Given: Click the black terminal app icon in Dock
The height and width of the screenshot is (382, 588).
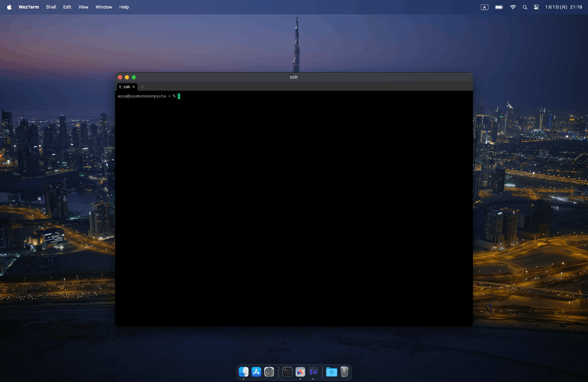Looking at the screenshot, I should [x=287, y=372].
